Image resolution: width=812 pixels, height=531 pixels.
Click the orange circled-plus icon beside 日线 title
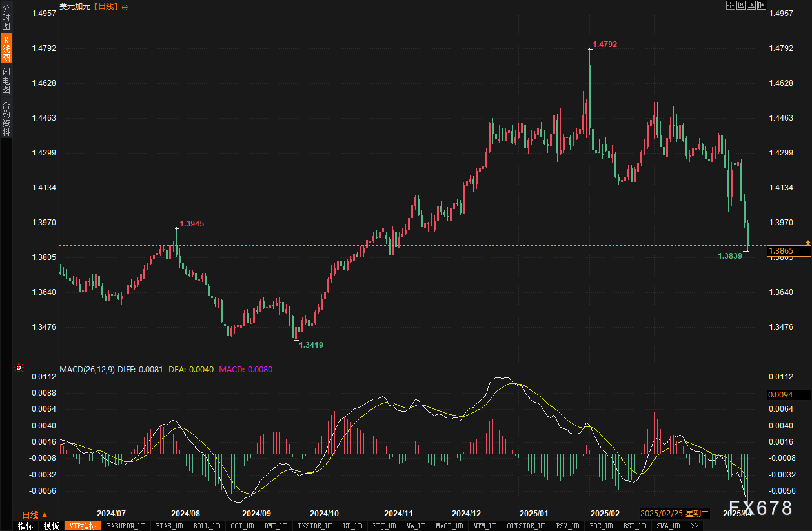pos(125,6)
